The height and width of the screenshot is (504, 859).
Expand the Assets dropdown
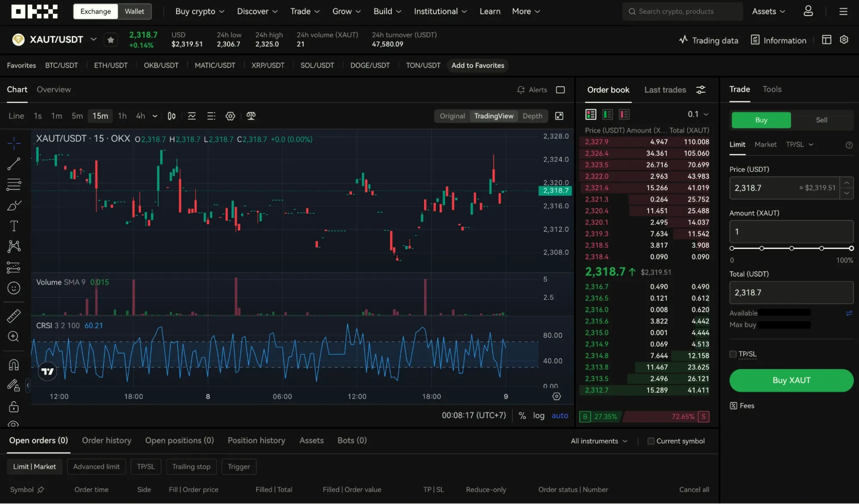(768, 12)
